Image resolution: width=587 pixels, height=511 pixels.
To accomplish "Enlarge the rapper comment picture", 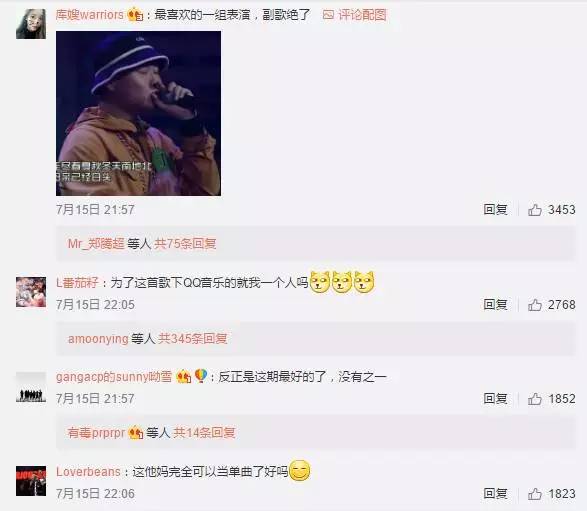I will [138, 113].
